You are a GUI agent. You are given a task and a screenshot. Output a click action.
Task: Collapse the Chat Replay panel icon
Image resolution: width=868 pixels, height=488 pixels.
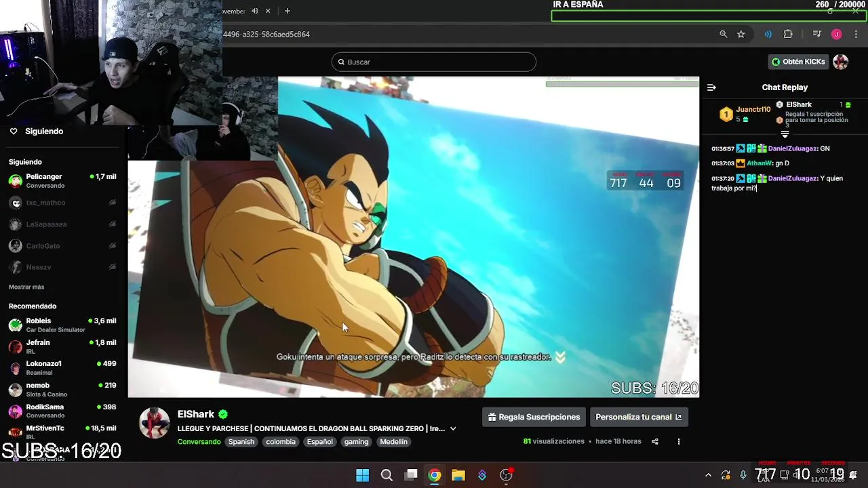(711, 87)
